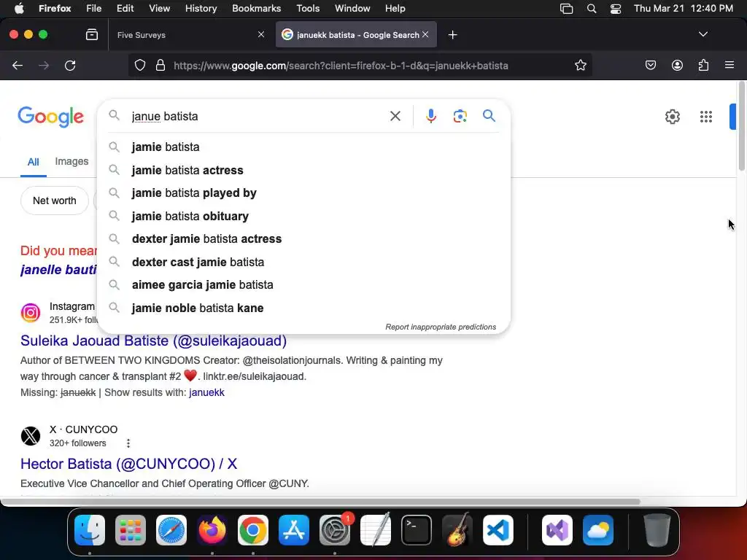747x560 pixels.
Task: Submit search with blue magnifier icon
Action: point(489,116)
